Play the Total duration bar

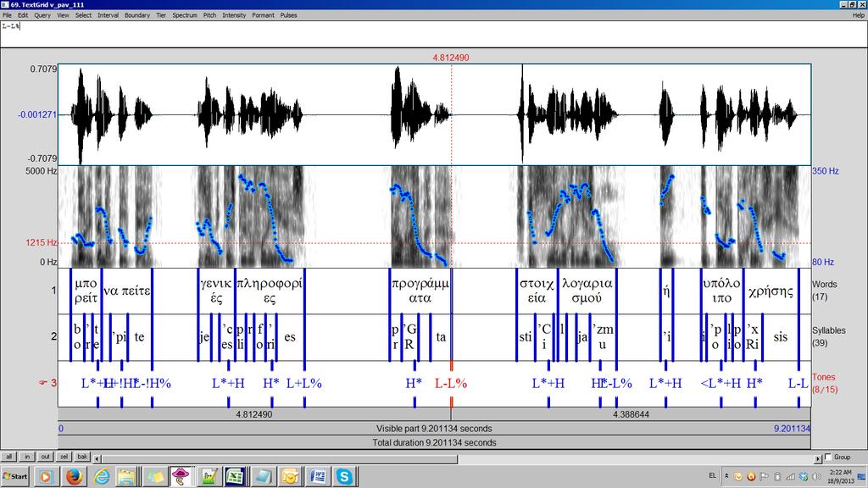(x=434, y=442)
